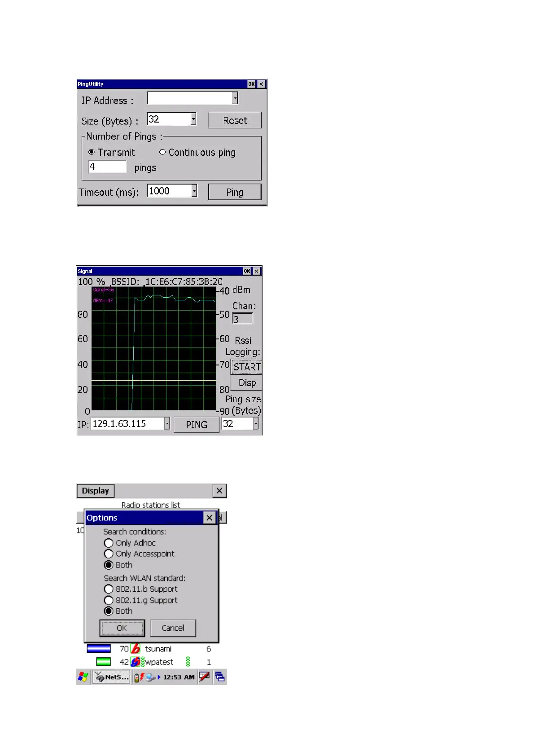The image size is (534, 756).
Task: Click the Ping button in PingUtility
Action: pyautogui.click(x=235, y=192)
